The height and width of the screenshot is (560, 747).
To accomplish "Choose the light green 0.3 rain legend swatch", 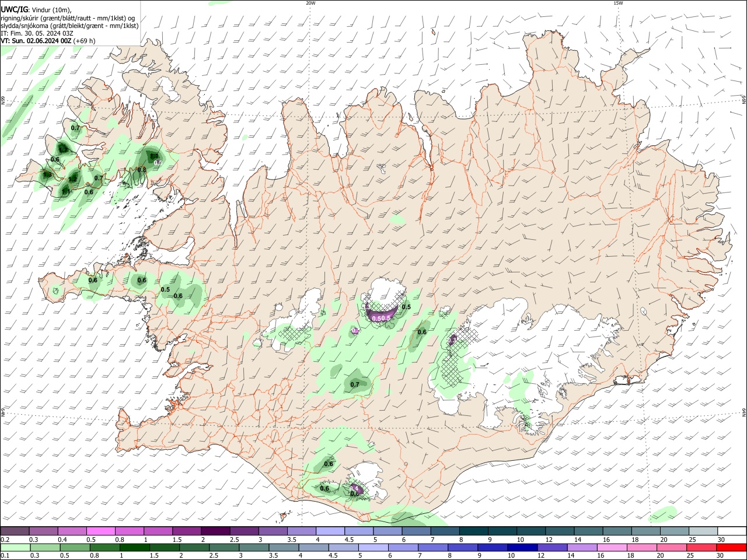I will pyautogui.click(x=45, y=547).
